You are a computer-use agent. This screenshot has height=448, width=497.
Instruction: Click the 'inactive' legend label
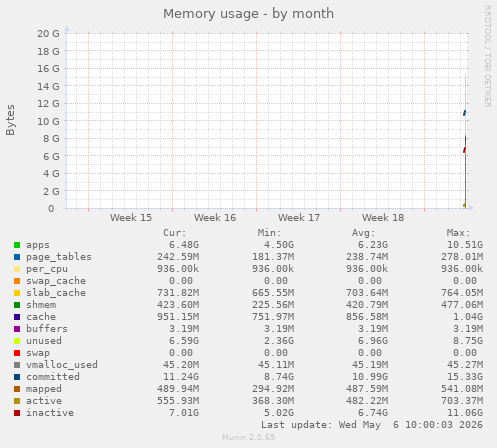[50, 413]
